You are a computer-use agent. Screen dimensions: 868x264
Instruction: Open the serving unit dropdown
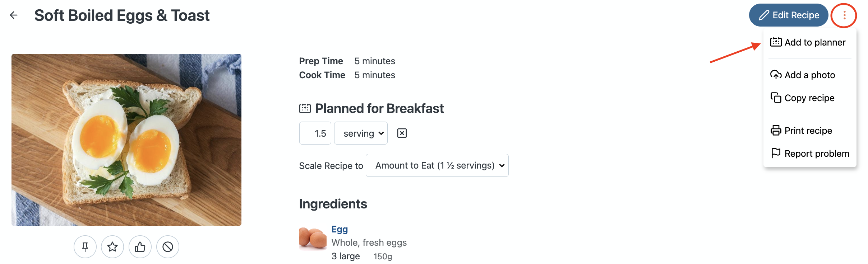pyautogui.click(x=361, y=133)
